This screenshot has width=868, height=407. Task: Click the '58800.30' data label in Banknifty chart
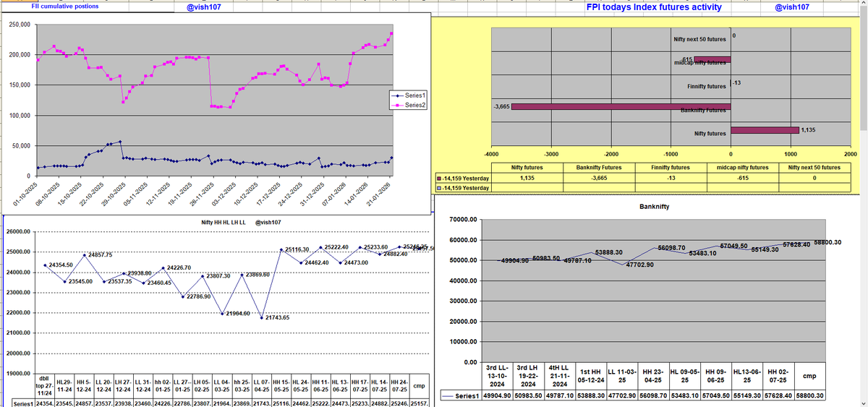pyautogui.click(x=827, y=242)
